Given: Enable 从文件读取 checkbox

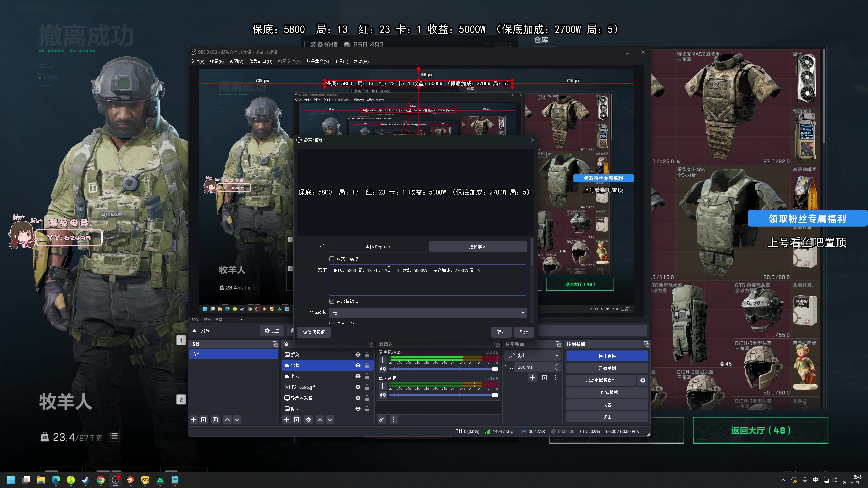Looking at the screenshot, I should pos(332,259).
